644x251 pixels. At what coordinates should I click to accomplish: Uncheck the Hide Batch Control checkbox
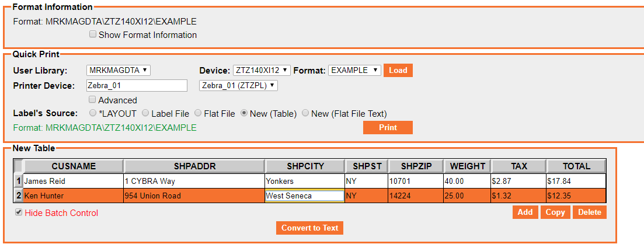coord(19,212)
